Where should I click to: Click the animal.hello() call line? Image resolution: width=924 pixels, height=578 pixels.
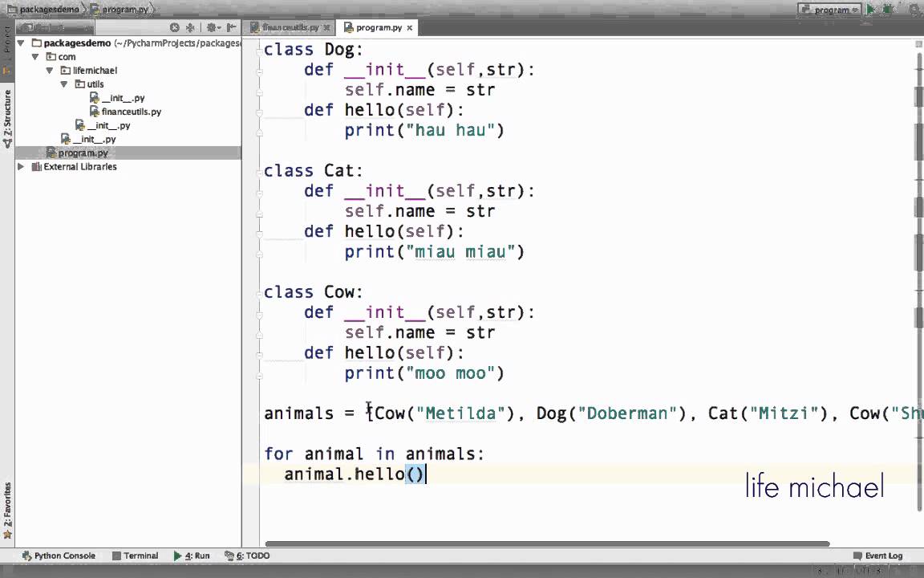[x=355, y=474]
